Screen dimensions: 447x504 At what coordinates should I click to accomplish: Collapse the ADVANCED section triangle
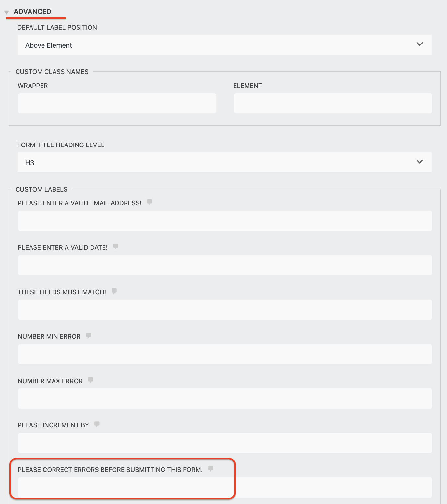6,12
